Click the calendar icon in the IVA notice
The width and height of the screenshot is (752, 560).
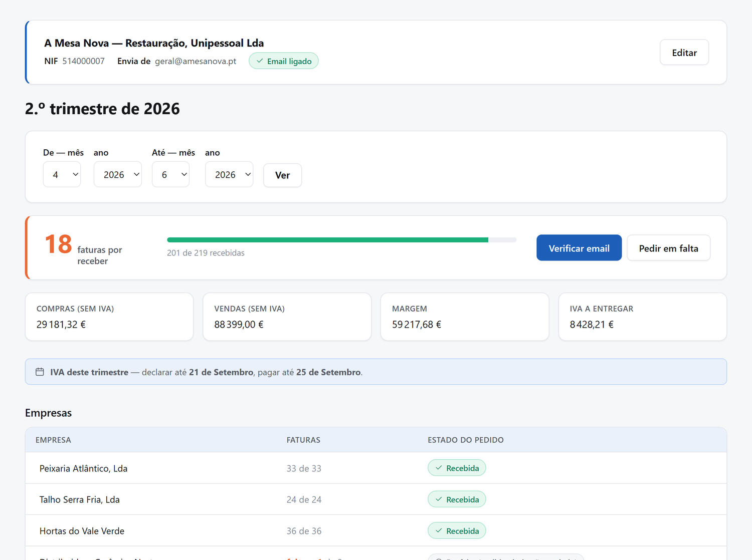click(40, 372)
